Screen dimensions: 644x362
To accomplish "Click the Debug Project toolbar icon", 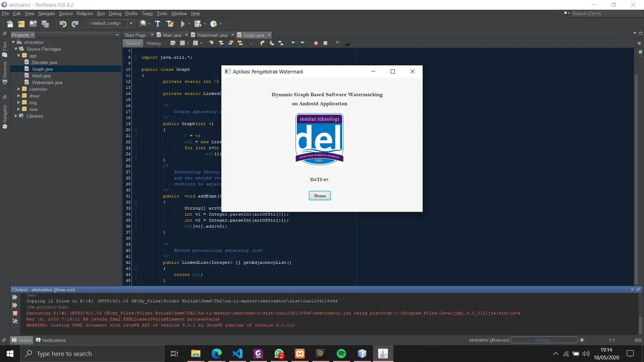I will coord(198,24).
